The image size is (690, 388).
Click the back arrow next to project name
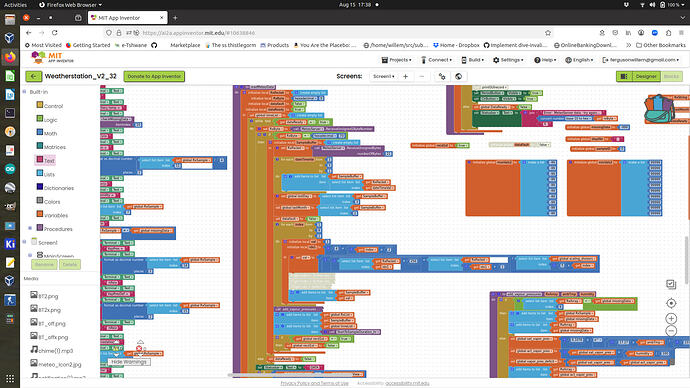coord(33,76)
